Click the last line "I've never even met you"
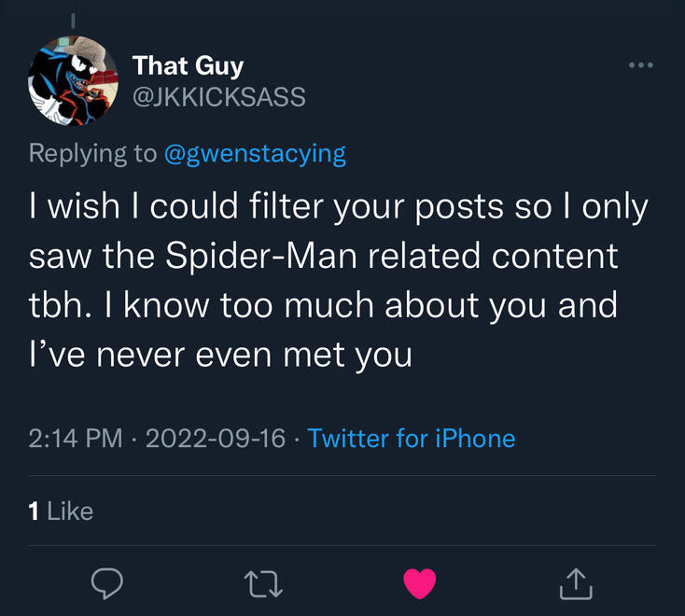 [x=220, y=355]
